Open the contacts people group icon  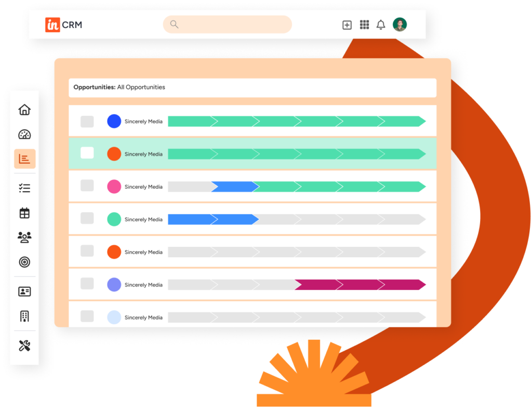pos(24,237)
